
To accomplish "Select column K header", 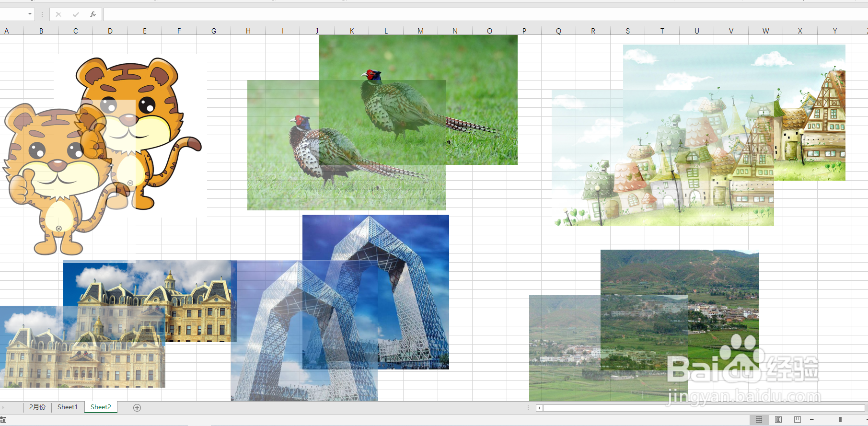I will coord(352,31).
